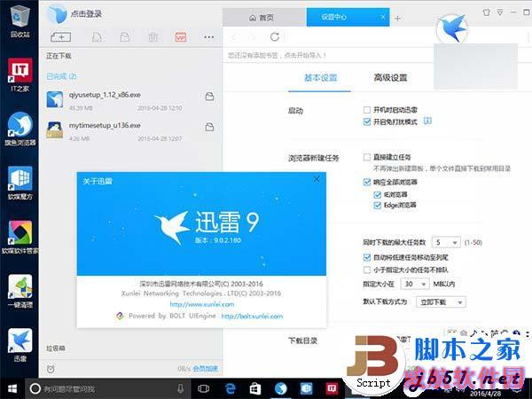Click the scheduled task alarm clock icon
The image size is (532, 399).
click(x=51, y=369)
